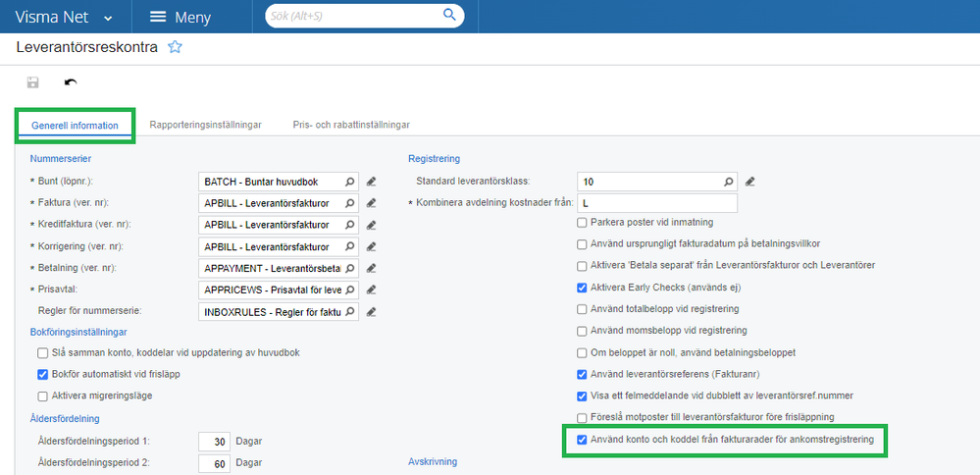Click the undo arrow icon

tap(70, 82)
